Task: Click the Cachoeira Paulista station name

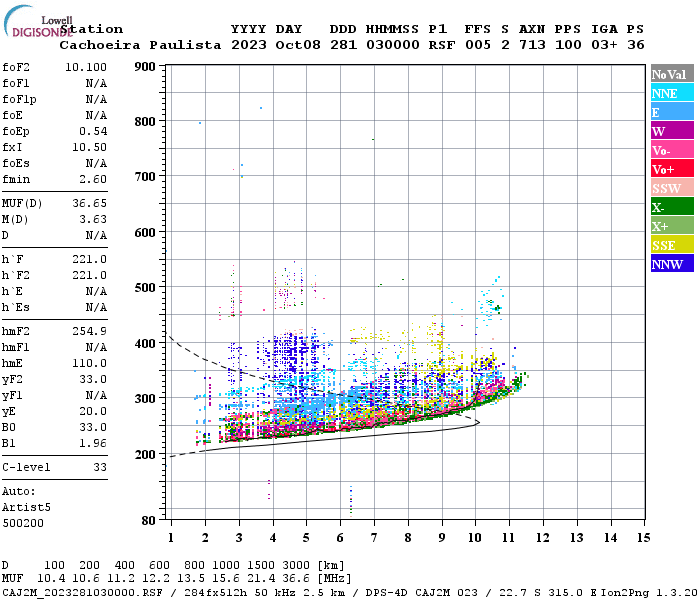Action: tap(140, 45)
